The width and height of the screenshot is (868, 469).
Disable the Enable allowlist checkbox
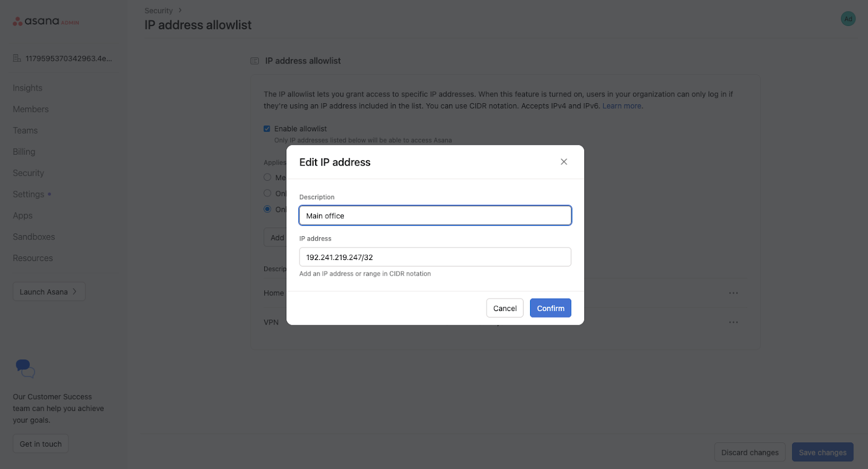[267, 128]
